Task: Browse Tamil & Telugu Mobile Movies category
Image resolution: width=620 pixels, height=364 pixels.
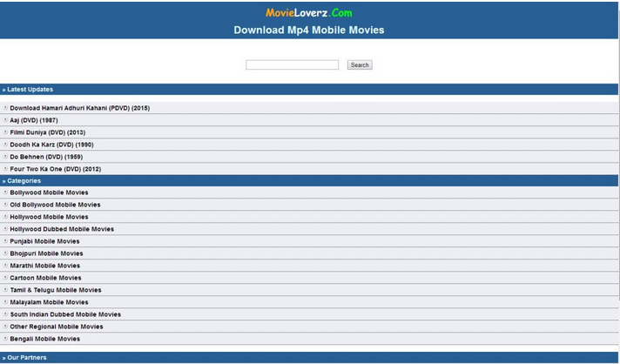Action: 56,291
